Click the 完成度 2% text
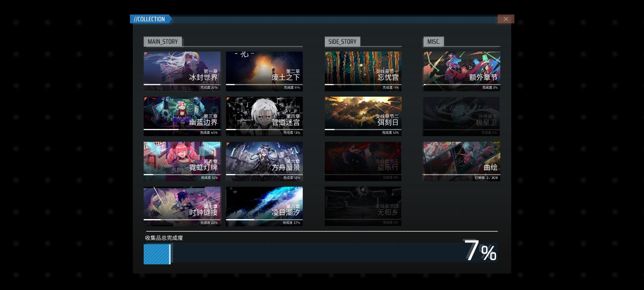Image resolution: width=644 pixels, height=290 pixels. pyautogui.click(x=490, y=87)
